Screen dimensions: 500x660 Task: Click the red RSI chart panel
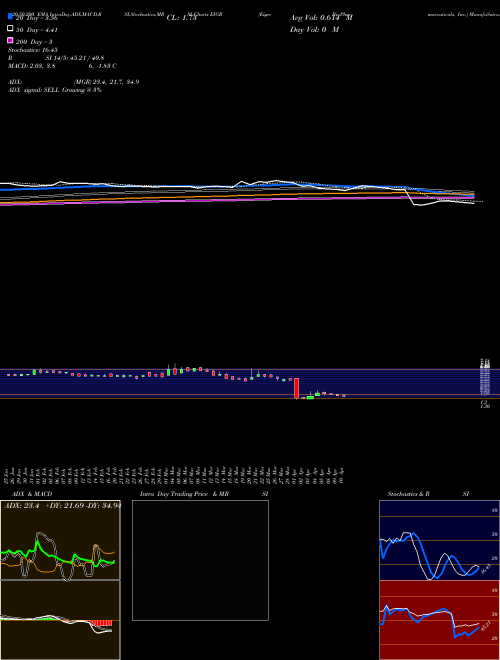tap(439, 620)
